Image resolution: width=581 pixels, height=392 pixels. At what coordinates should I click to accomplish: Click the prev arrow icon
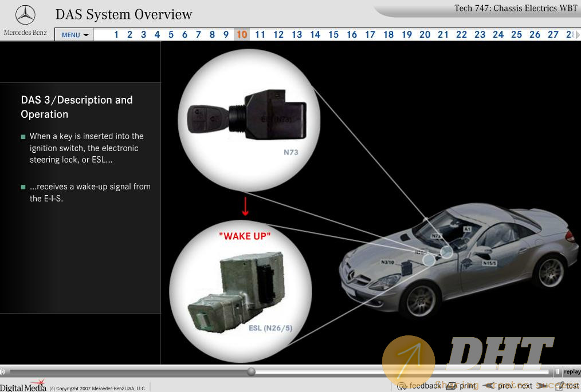489,386
